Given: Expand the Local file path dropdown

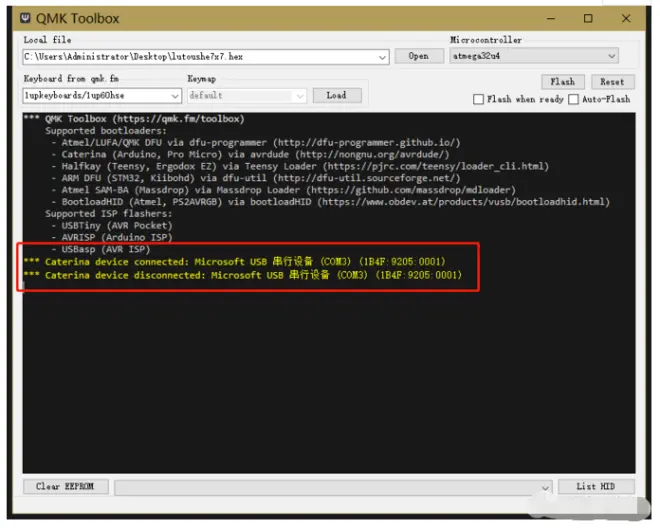Looking at the screenshot, I should point(382,57).
